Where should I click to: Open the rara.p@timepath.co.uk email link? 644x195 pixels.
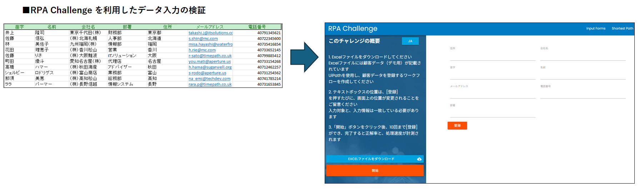[x=210, y=84]
